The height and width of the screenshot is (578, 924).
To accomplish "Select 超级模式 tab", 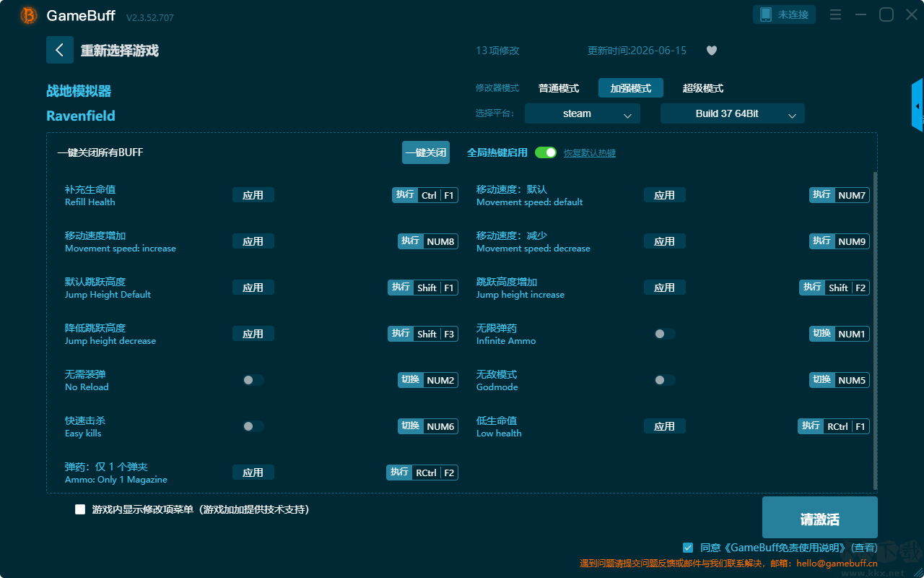I will click(x=703, y=88).
